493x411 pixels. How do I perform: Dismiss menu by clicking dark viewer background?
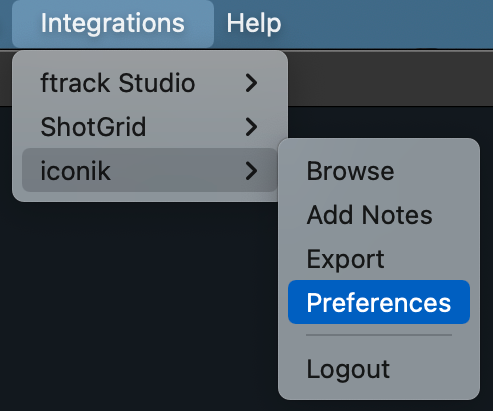(x=133, y=300)
